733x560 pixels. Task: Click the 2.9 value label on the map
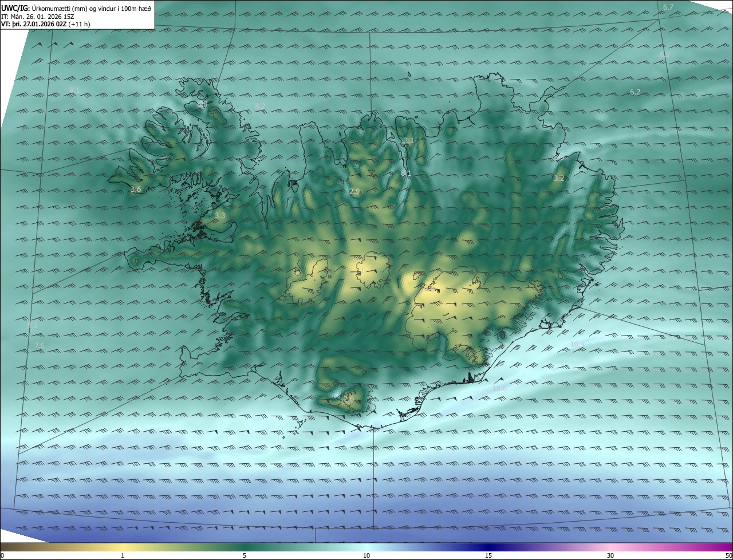pos(354,191)
